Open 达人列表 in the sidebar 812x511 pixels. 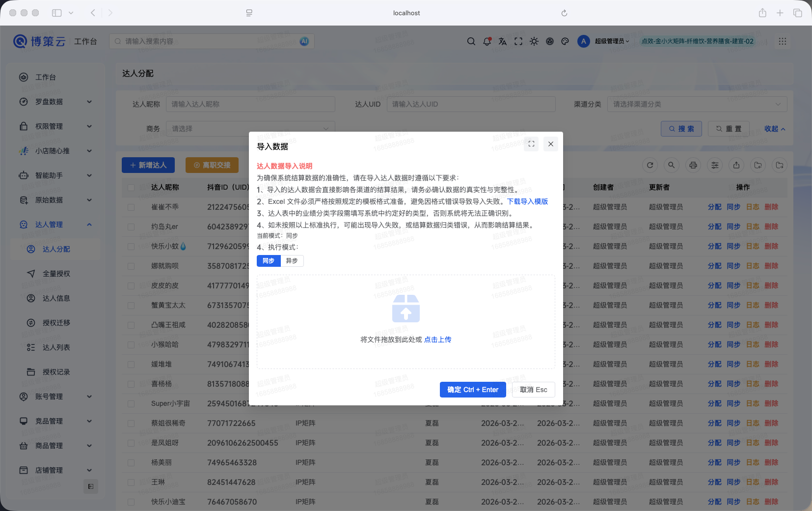coord(56,347)
